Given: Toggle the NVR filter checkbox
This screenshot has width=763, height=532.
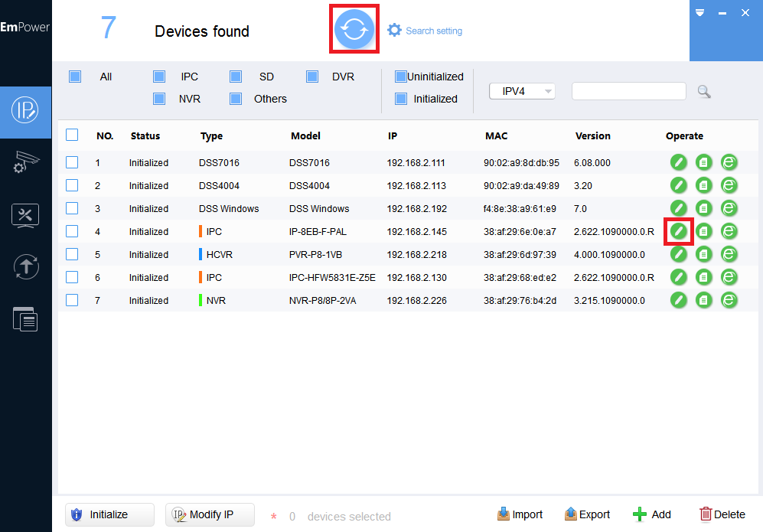Looking at the screenshot, I should coord(159,99).
